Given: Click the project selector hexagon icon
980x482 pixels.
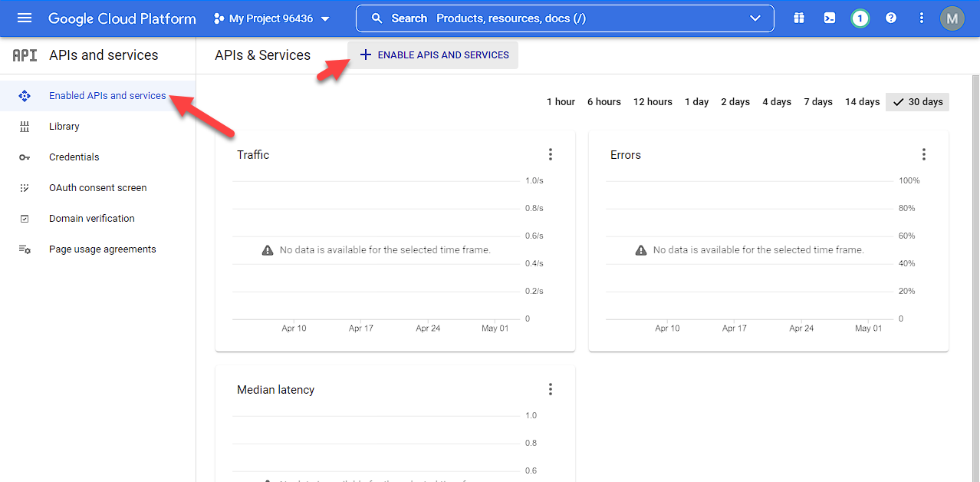Looking at the screenshot, I should (219, 18).
